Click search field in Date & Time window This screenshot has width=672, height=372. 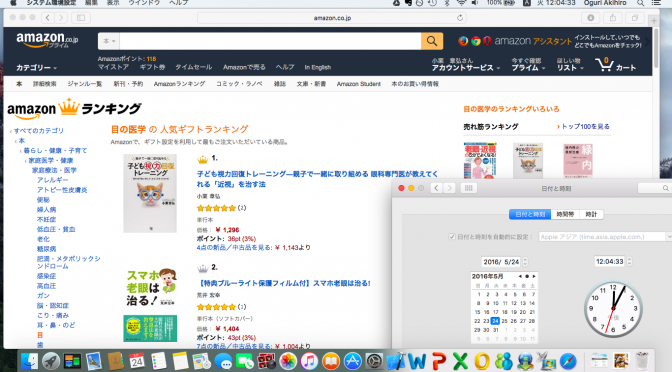[x=654, y=188]
